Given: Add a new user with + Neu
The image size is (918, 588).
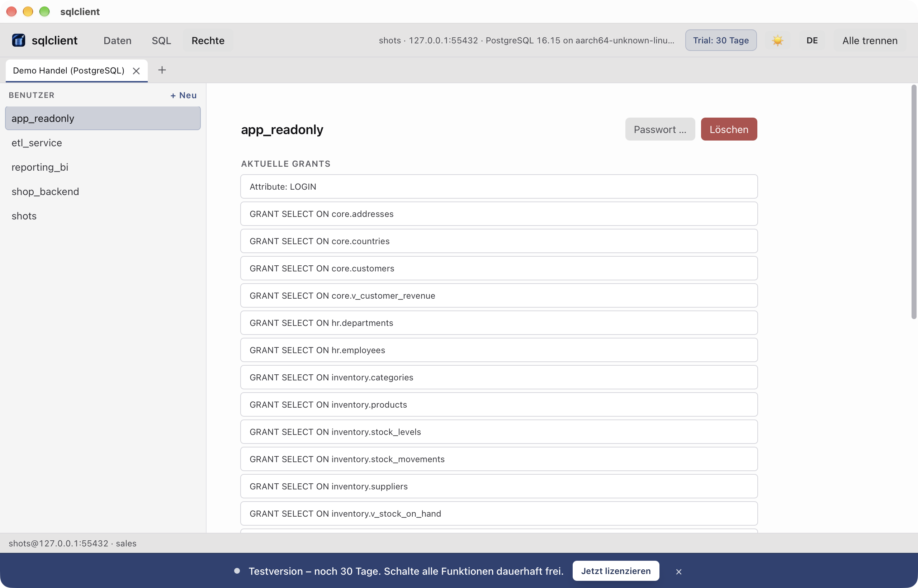Looking at the screenshot, I should pos(183,95).
